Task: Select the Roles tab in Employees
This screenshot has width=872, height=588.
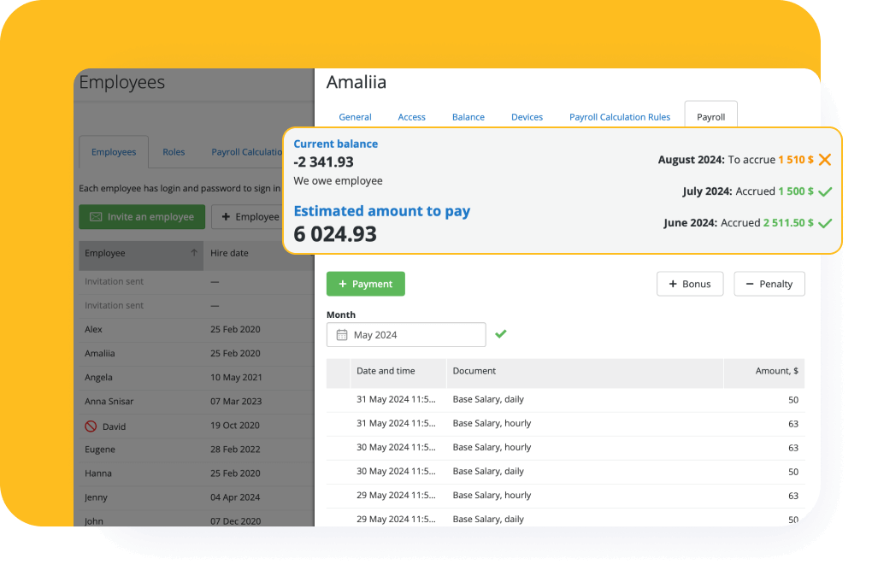Action: coord(174,152)
